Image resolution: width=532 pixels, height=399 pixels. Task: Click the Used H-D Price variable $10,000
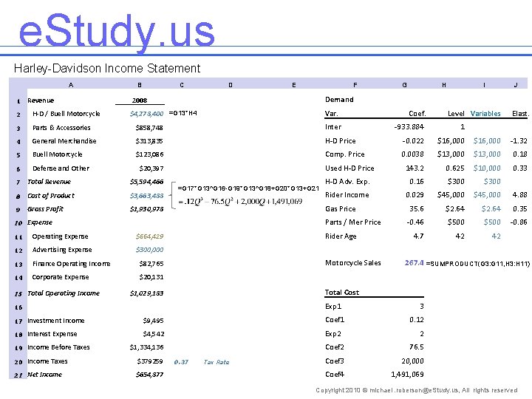click(487, 168)
